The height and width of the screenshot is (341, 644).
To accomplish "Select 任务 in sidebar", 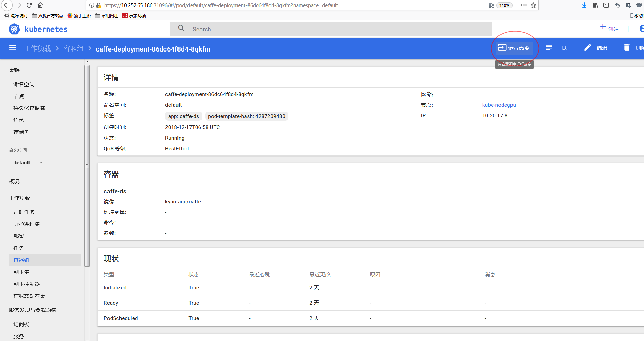I will (x=19, y=248).
